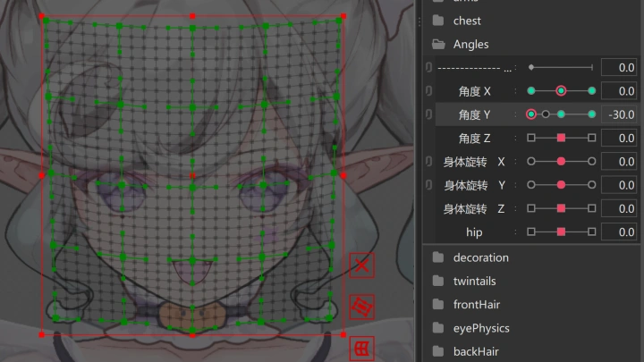This screenshot has width=644, height=362.
Task: Select the hip parameter label
Action: coord(474,232)
